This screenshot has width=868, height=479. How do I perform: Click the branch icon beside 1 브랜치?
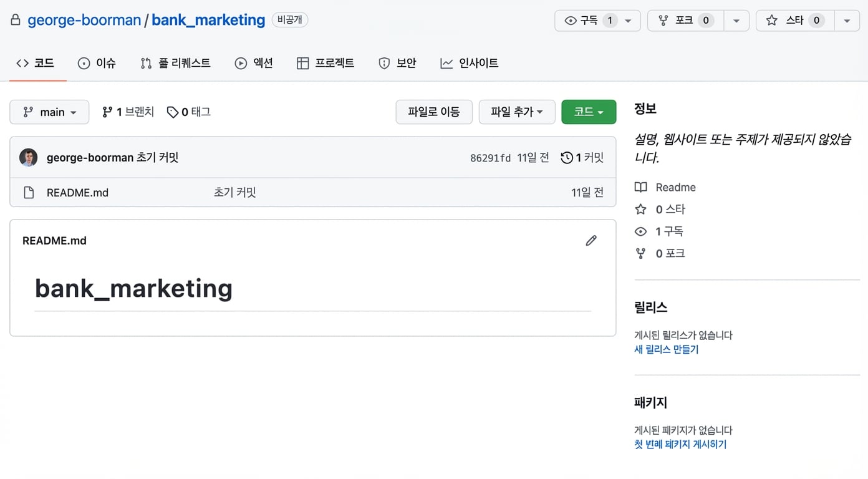107,112
